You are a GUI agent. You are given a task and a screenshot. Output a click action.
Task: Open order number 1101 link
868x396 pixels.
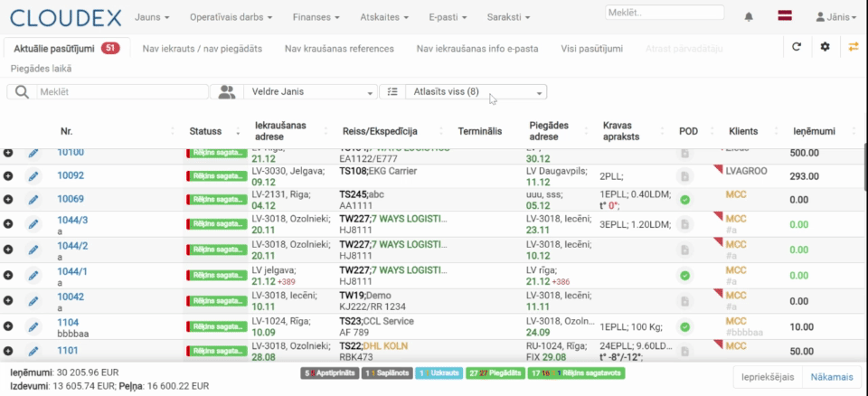68,351
